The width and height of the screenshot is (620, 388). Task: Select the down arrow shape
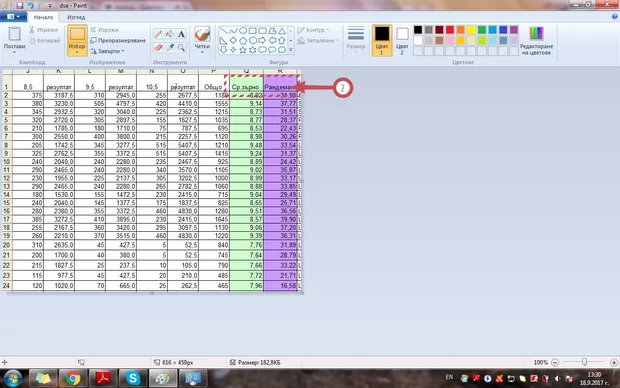pyautogui.click(x=223, y=49)
